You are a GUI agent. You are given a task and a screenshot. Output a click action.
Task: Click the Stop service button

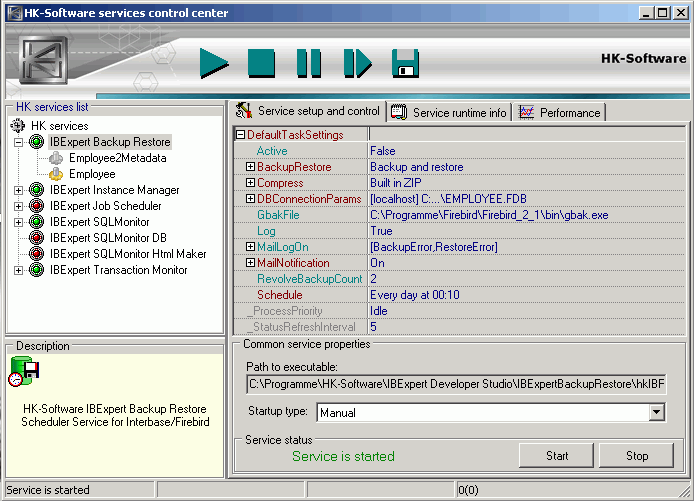[636, 456]
